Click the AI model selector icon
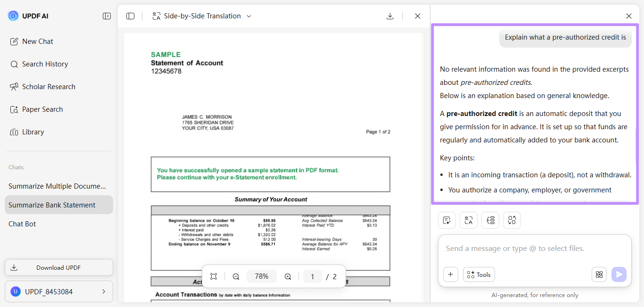The width and height of the screenshot is (644, 307). pyautogui.click(x=599, y=274)
